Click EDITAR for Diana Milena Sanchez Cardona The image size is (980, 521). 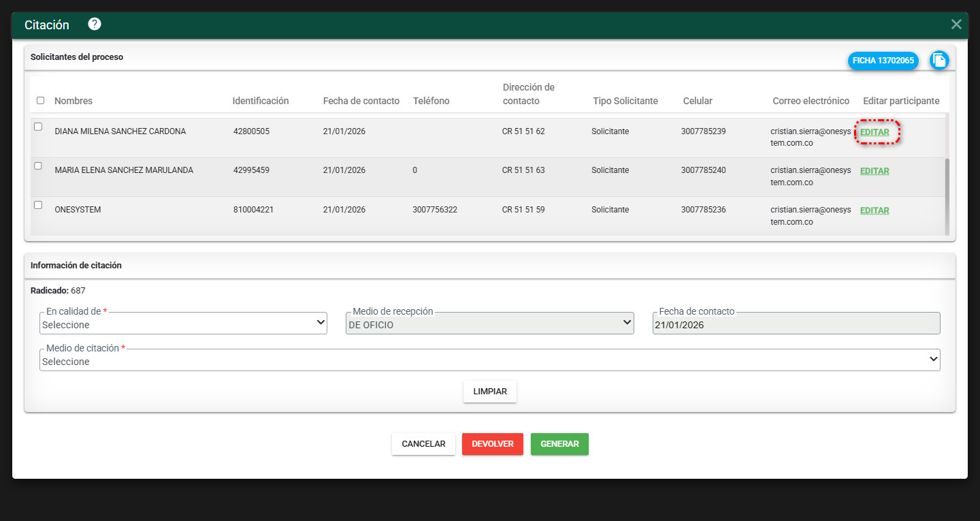(x=875, y=132)
